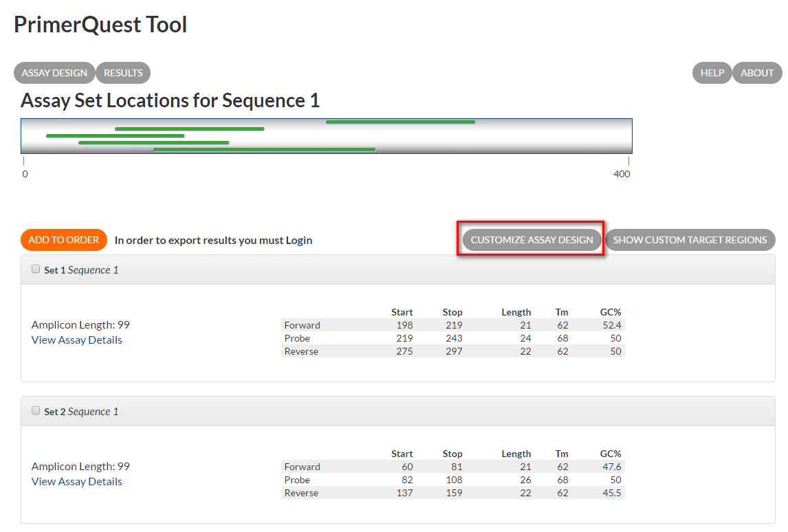Open View Assay Details for Set 1
This screenshot has height=532, width=788.
(x=77, y=340)
